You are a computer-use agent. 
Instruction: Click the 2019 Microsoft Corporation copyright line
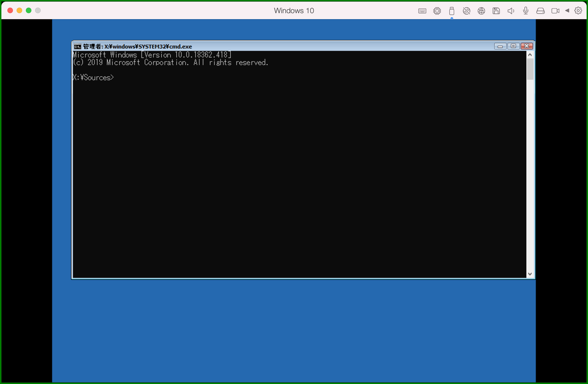click(x=171, y=63)
